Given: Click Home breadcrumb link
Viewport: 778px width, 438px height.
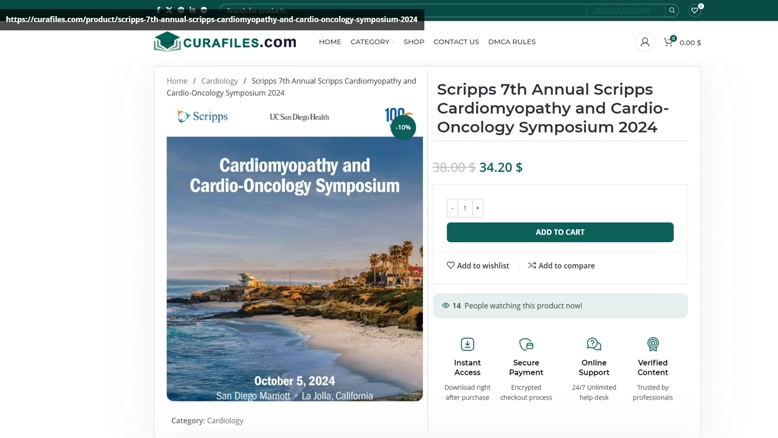Looking at the screenshot, I should tap(177, 81).
